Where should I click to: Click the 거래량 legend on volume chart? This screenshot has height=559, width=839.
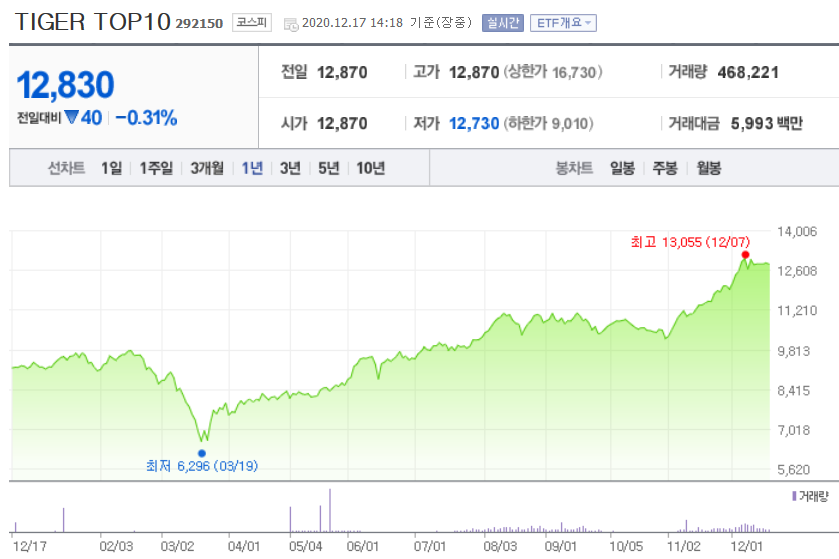tap(810, 496)
